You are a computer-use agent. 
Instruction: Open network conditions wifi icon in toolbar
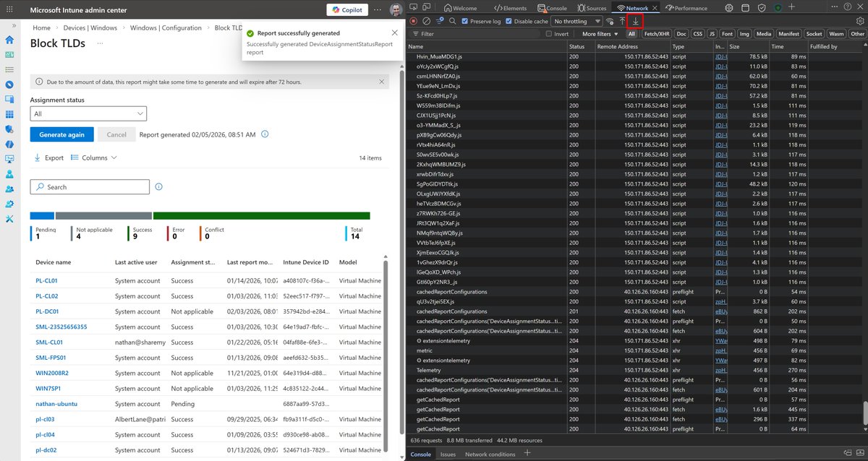pos(610,21)
